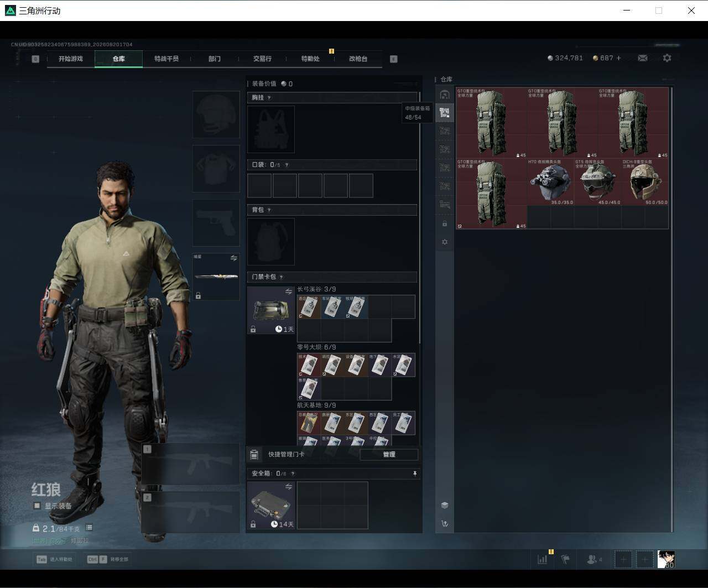Toggle the 显示装备 checkbox
This screenshot has width=708, height=588.
pyautogui.click(x=37, y=506)
